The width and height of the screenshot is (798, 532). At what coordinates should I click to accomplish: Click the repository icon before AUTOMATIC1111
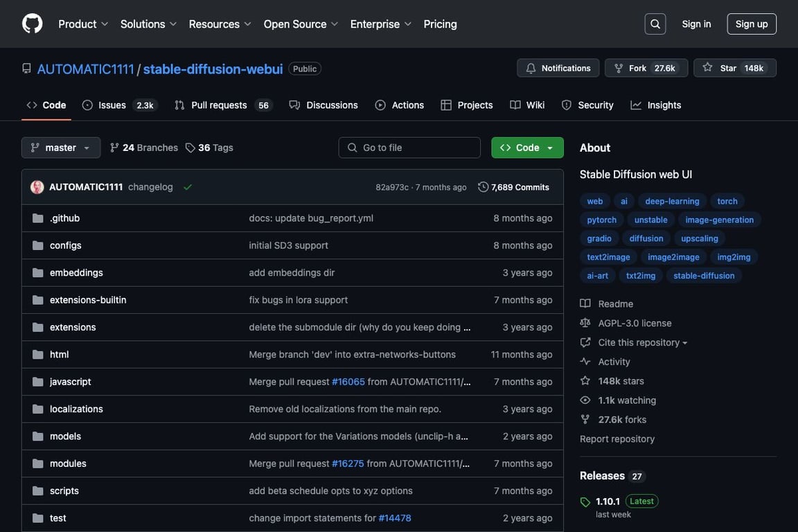point(26,69)
